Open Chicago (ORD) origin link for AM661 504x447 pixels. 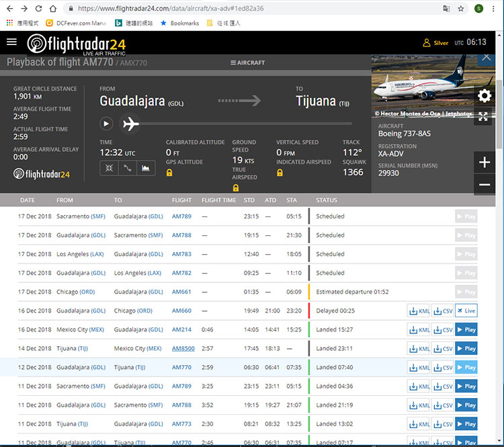(x=87, y=292)
